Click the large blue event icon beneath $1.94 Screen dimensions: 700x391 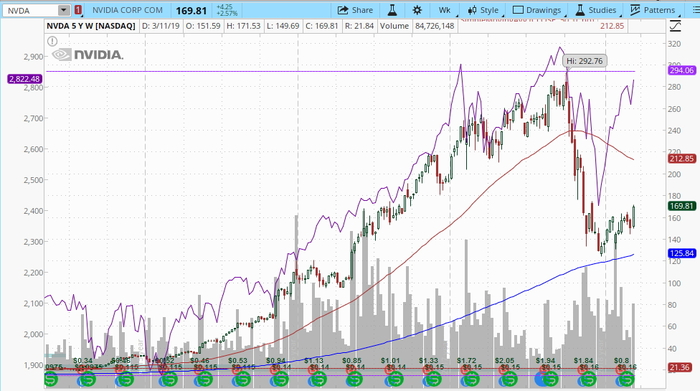(541, 380)
